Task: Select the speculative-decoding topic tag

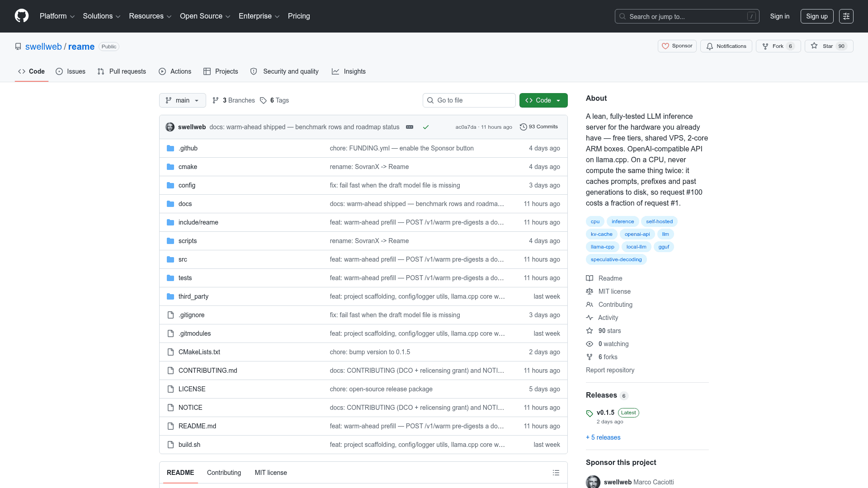Action: 616,259
